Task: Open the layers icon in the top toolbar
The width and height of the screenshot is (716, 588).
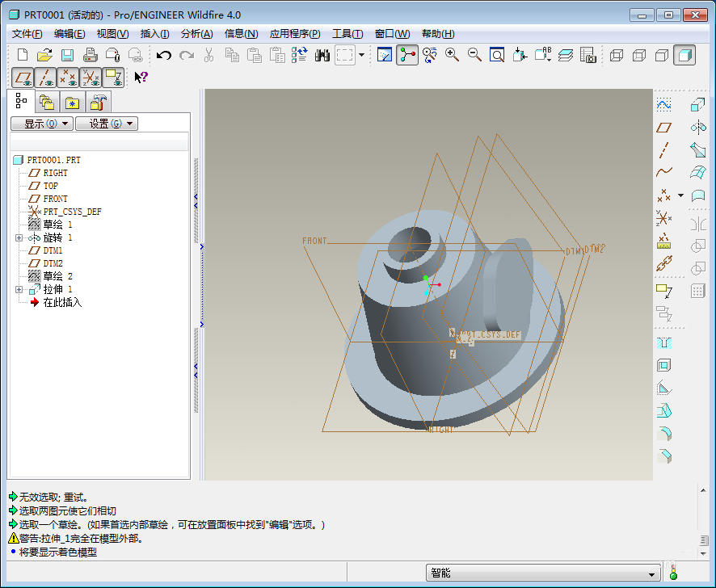Action: pos(566,55)
